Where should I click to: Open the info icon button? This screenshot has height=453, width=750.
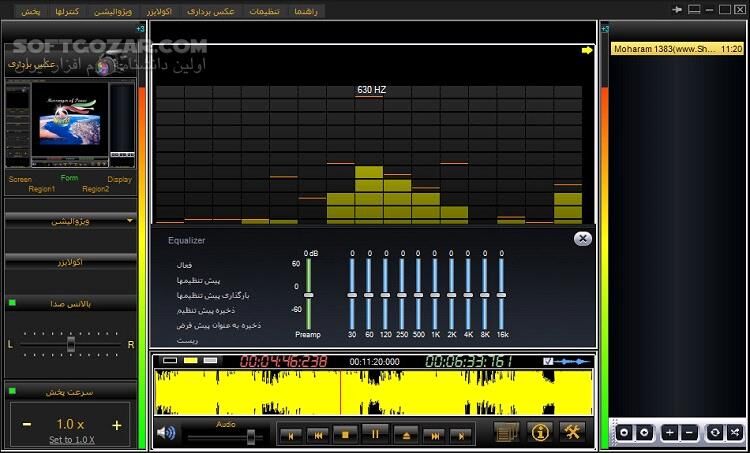pyautogui.click(x=540, y=432)
